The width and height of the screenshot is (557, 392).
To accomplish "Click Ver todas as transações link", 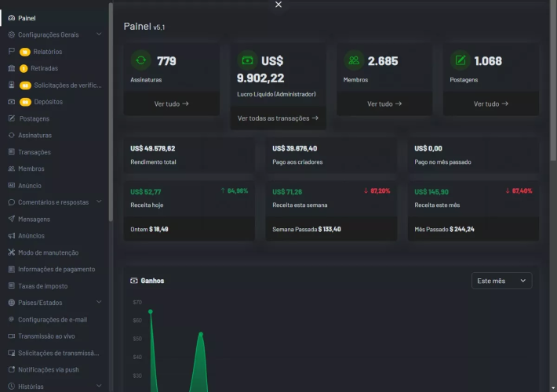I will tap(278, 118).
